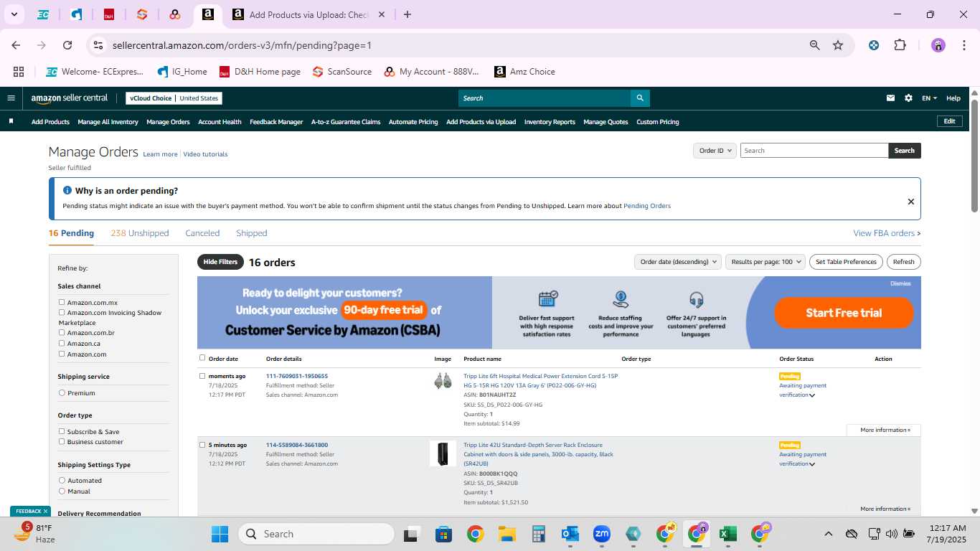Check the Amazon.com Invoicing Shadow Marketplace box

click(x=62, y=313)
